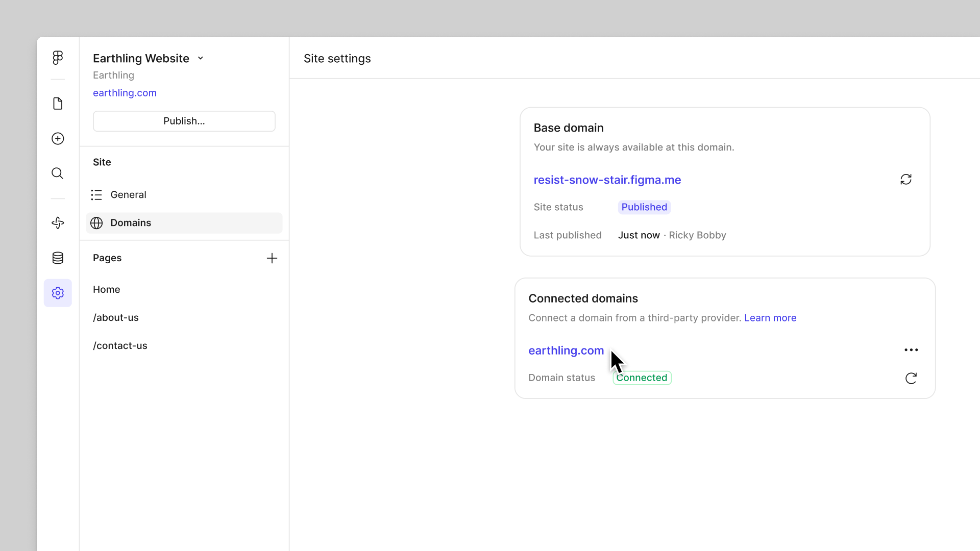Open the /about-us page
Image resolution: width=980 pixels, height=551 pixels.
tap(116, 318)
